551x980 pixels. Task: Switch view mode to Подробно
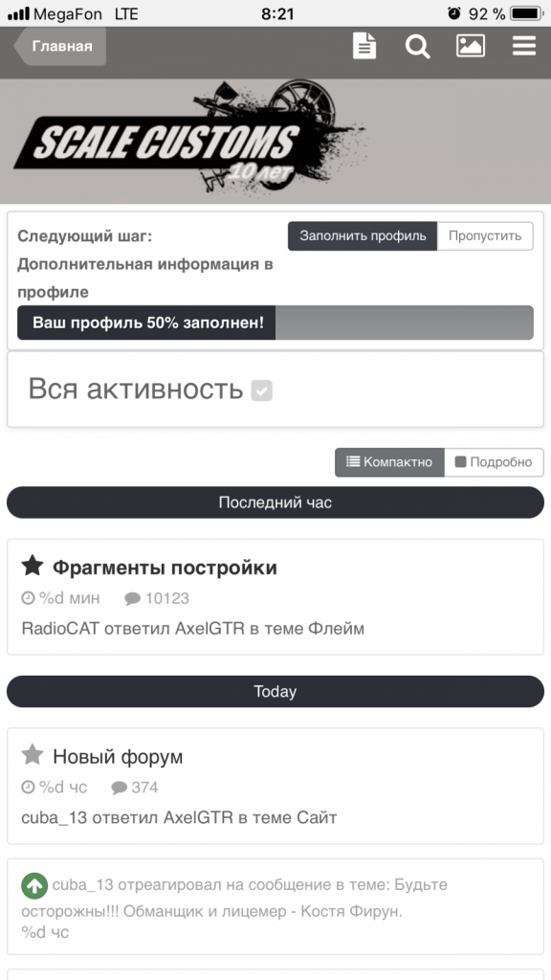[494, 461]
